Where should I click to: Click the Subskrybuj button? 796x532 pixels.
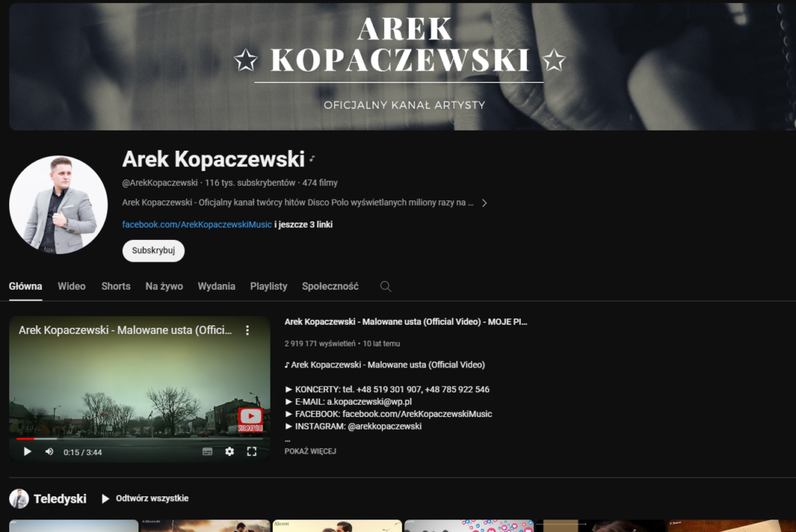coord(153,251)
